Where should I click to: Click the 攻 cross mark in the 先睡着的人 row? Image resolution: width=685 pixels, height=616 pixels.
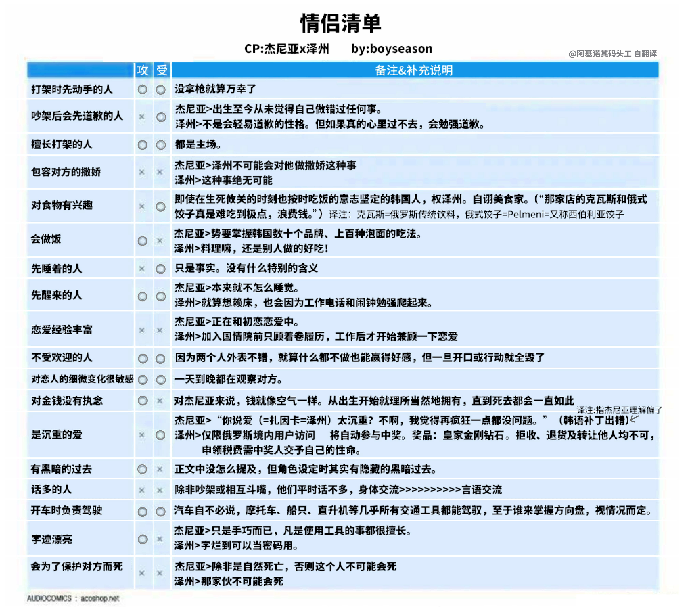pyautogui.click(x=142, y=269)
